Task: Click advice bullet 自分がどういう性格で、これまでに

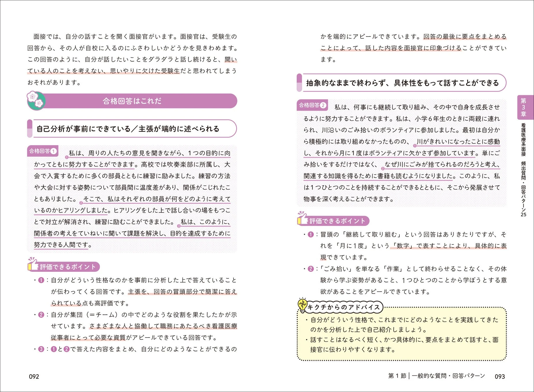Action: point(402,325)
